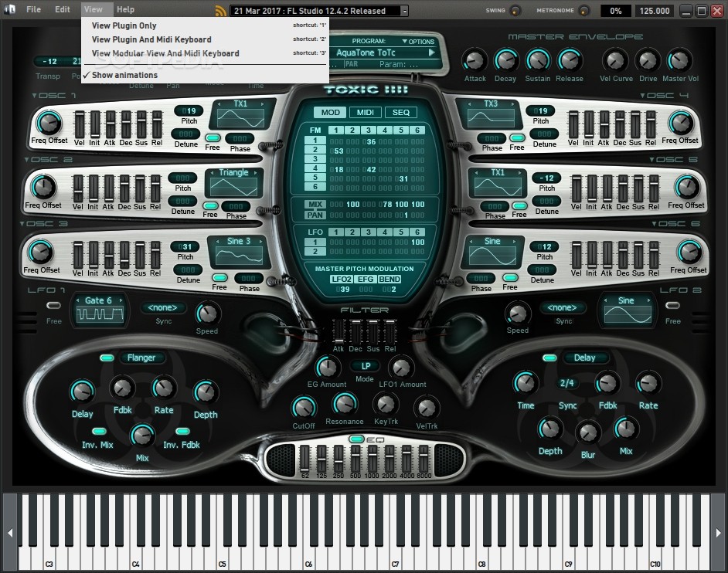Screen dimensions: 728x573
Task: Click the tempo field showing 125.000
Action: point(655,11)
